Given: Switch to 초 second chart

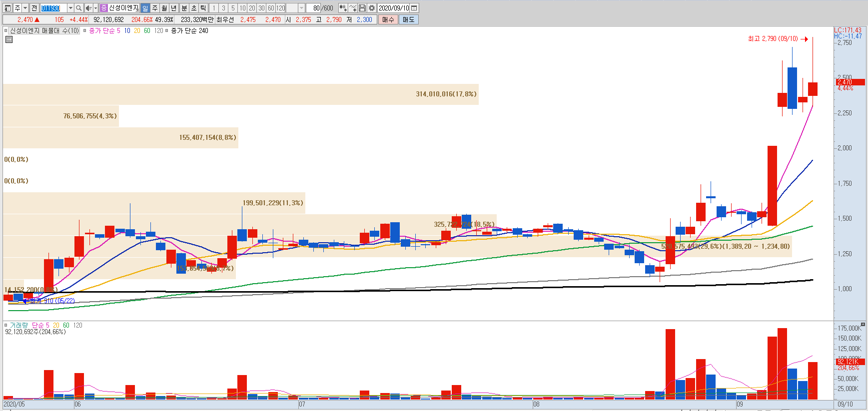Looking at the screenshot, I should coord(193,8).
